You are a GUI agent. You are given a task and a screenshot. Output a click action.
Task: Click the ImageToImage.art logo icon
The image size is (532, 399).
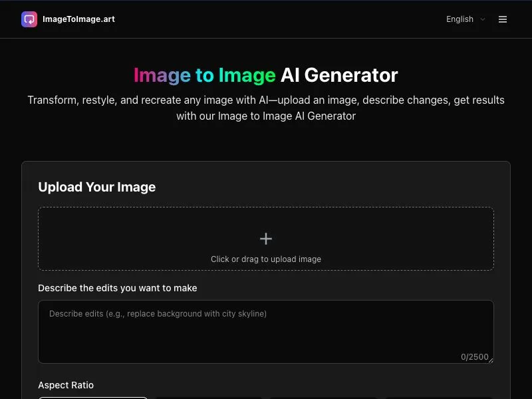click(29, 19)
